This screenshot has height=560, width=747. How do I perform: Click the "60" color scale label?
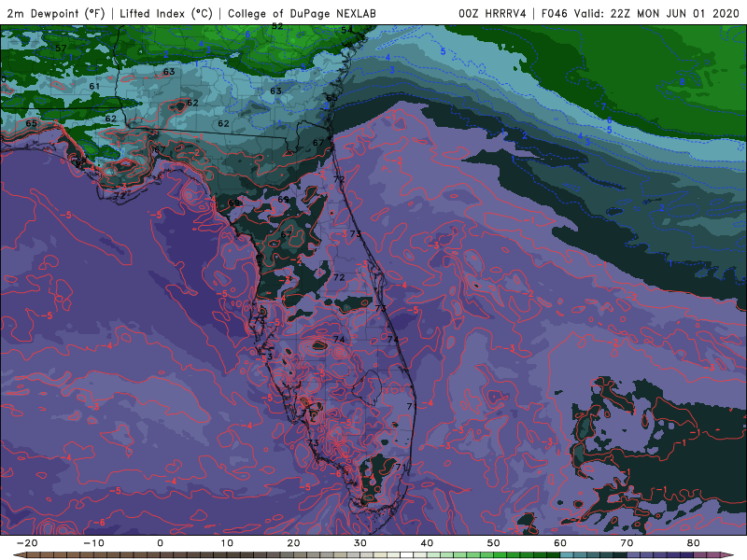point(560,543)
